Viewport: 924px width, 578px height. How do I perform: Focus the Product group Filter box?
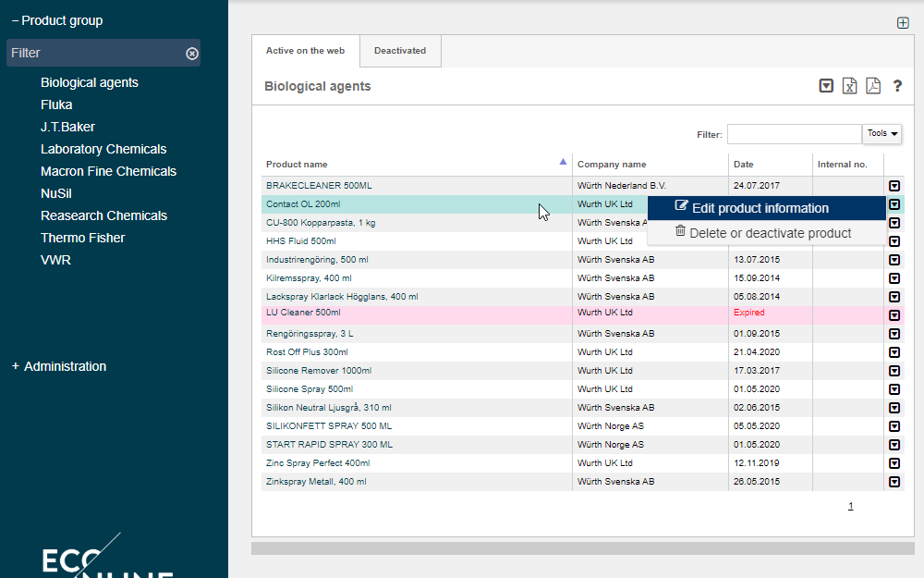103,53
